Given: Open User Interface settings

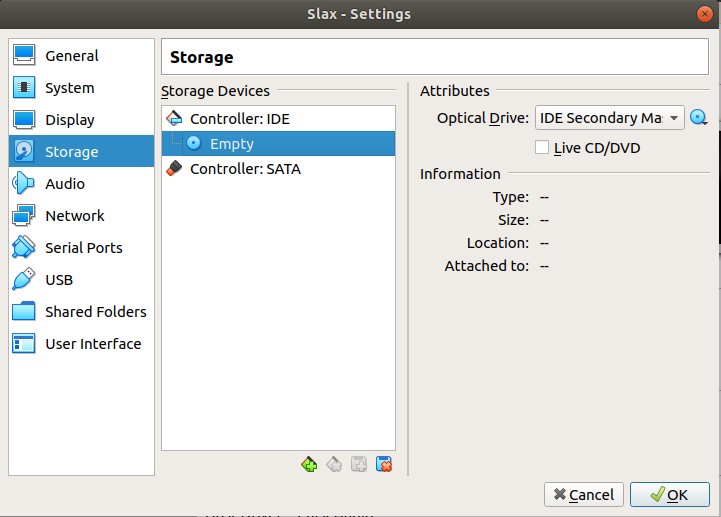Looking at the screenshot, I should point(81,344).
